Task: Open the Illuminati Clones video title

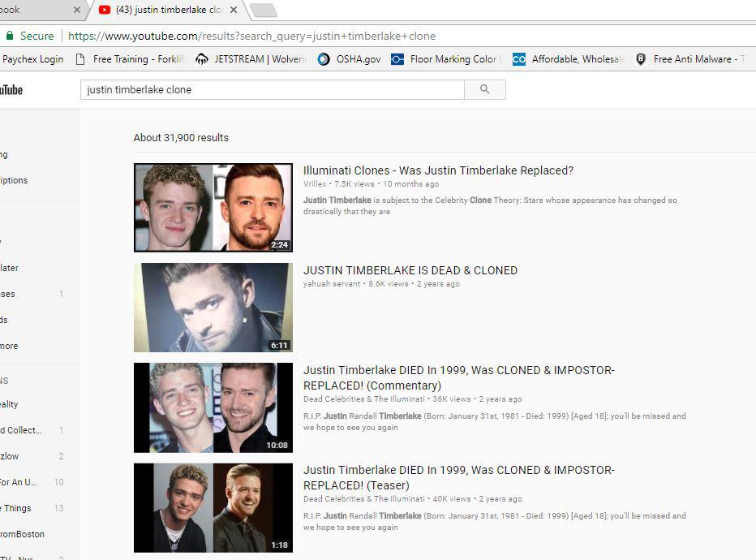Action: [438, 170]
